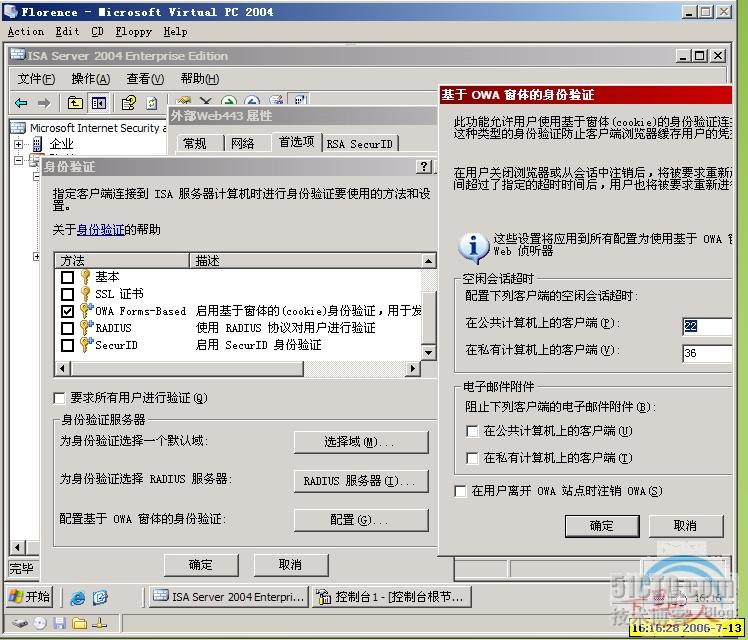Check the 基本 authentication method
Screen dimensions: 748x640
pyautogui.click(x=67, y=277)
